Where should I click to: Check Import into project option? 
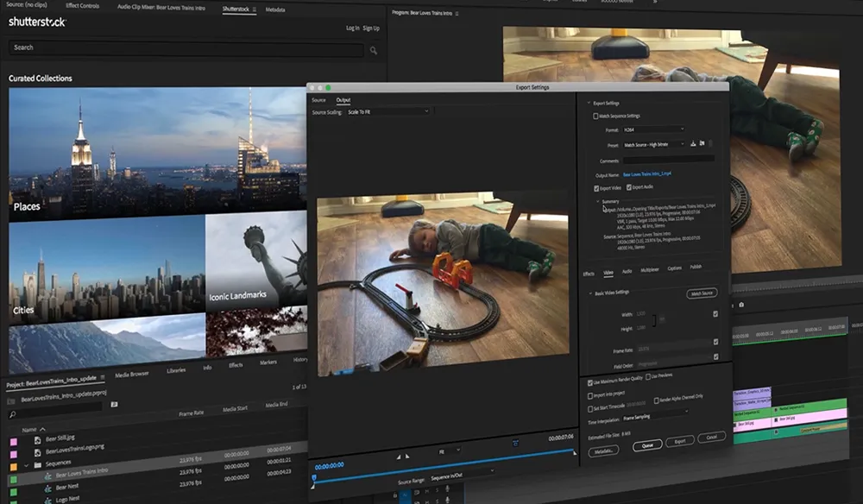[x=590, y=395]
